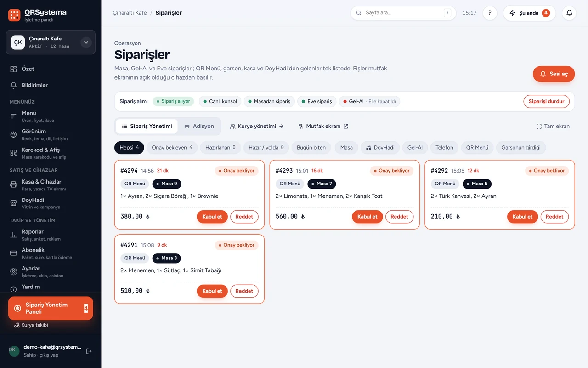Toggle the Sipariş alıyor status chip
This screenshot has width=588, height=368.
coord(173,101)
